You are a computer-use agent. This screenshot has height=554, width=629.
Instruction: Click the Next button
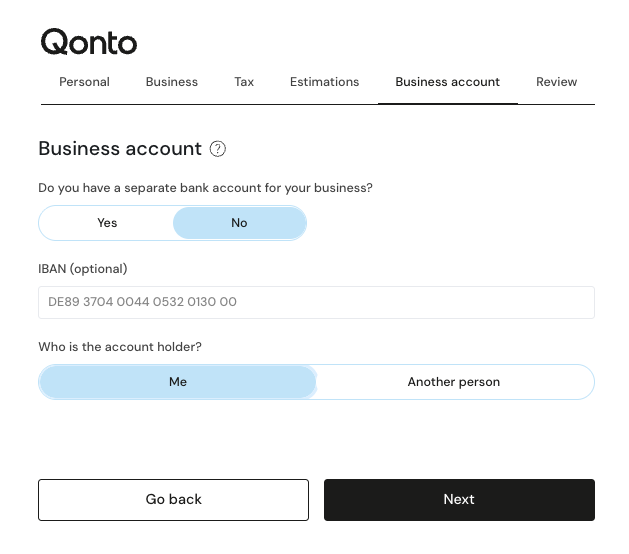pos(459,500)
